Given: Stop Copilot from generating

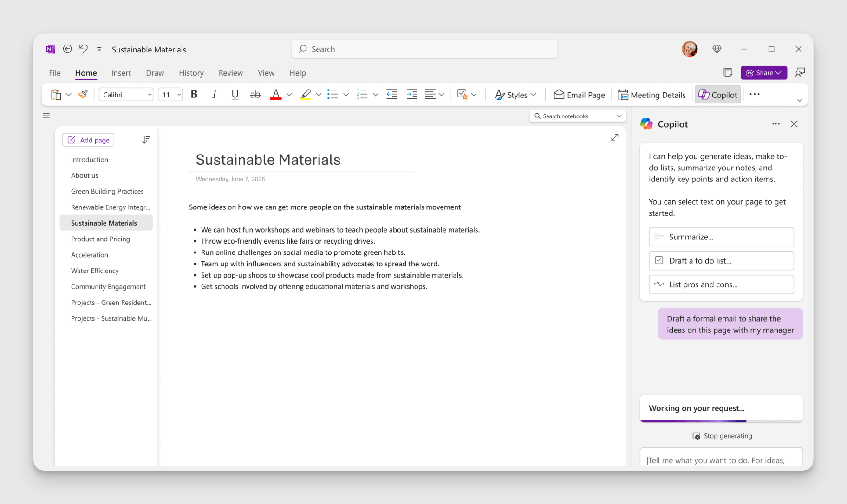Looking at the screenshot, I should click(x=722, y=436).
